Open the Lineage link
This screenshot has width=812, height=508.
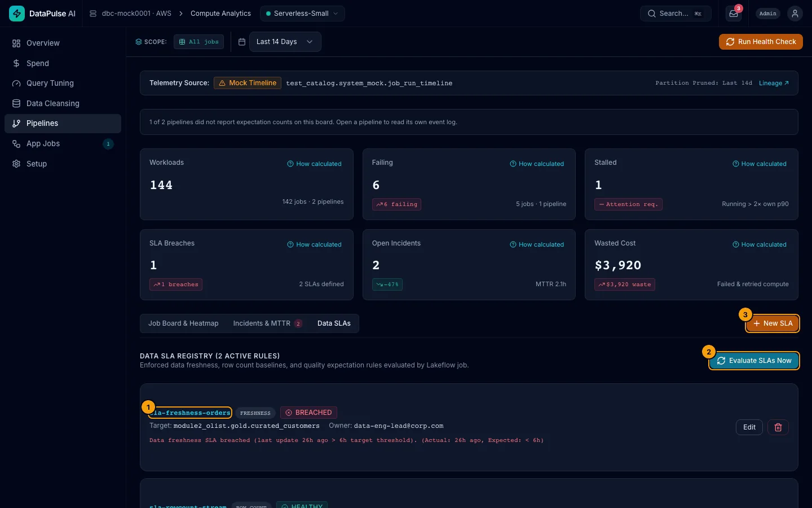pyautogui.click(x=774, y=83)
